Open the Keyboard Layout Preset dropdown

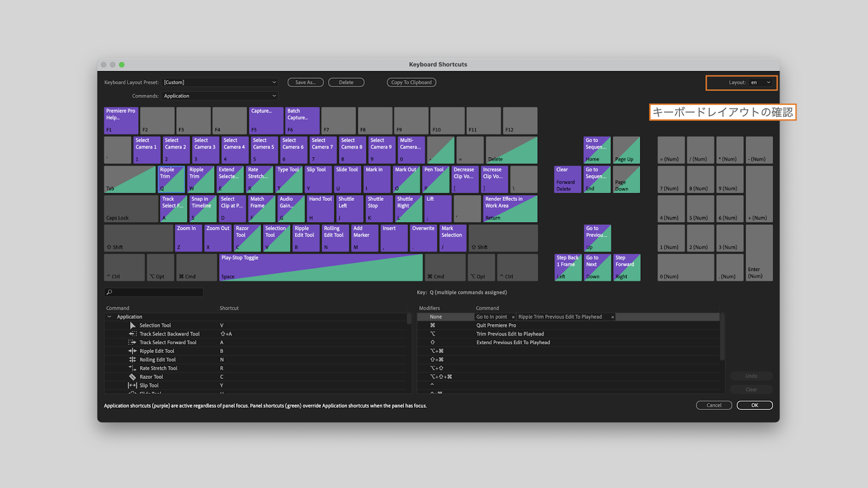220,82
